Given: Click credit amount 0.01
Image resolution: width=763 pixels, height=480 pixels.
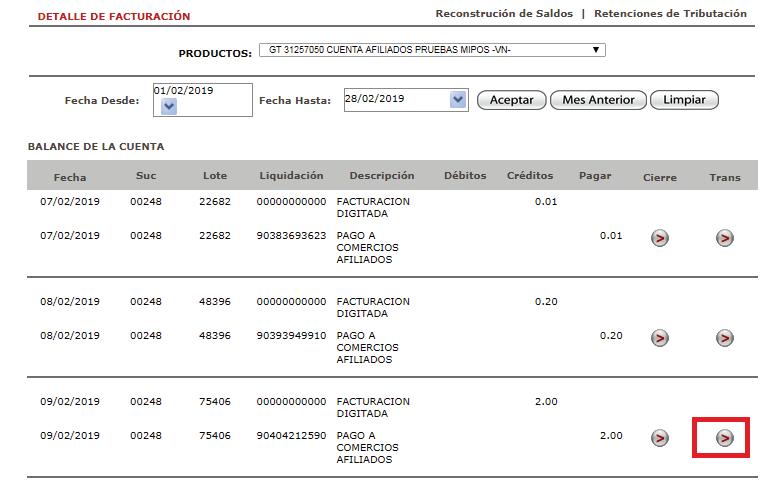Looking at the screenshot, I should tap(546, 202).
